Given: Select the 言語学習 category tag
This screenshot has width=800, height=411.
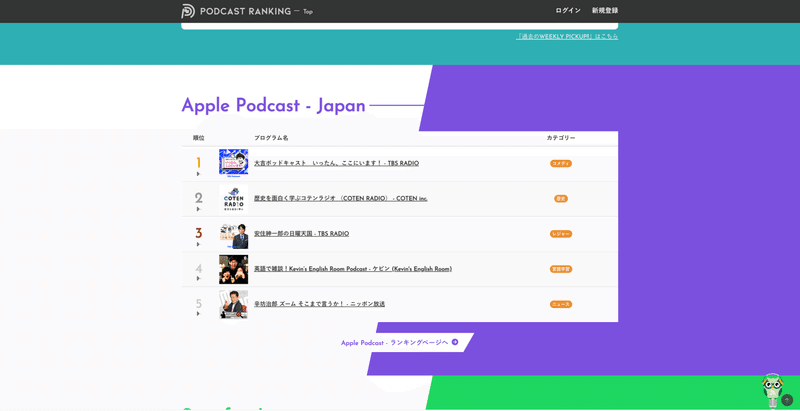Looking at the screenshot, I should point(561,269).
